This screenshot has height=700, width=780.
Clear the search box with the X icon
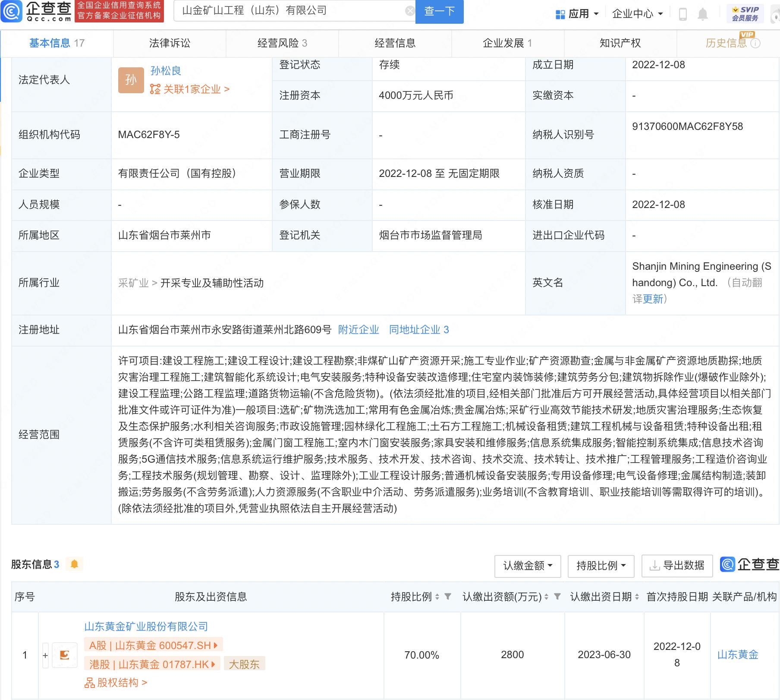pos(410,11)
